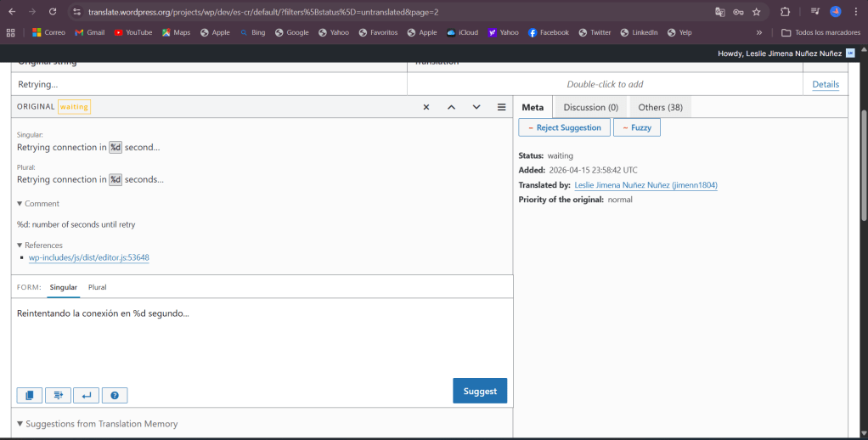
Task: Collapse the References section
Action: [x=39, y=245]
